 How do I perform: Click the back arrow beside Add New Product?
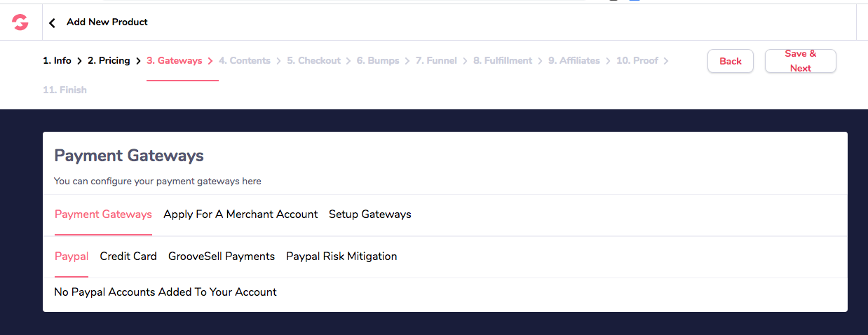(x=52, y=23)
